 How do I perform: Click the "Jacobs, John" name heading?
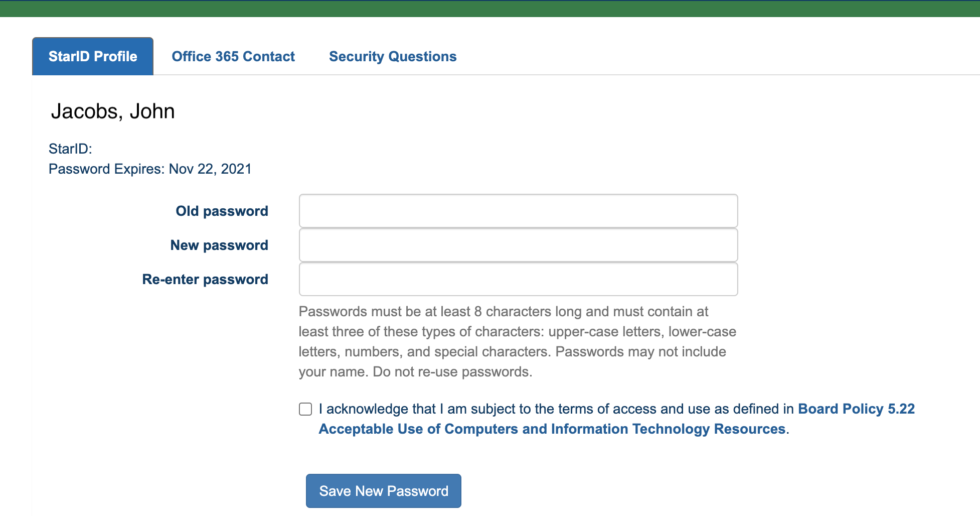pos(113,111)
